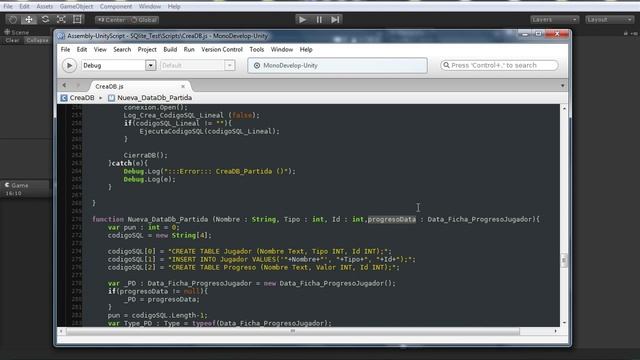Open MonoDevelop Build menu

click(x=170, y=49)
